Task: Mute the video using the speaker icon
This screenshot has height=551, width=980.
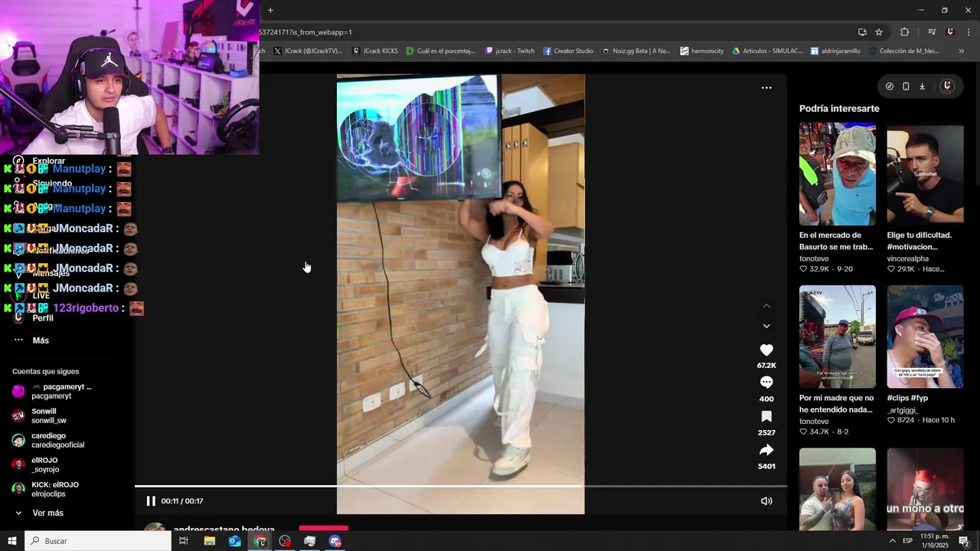Action: click(766, 501)
